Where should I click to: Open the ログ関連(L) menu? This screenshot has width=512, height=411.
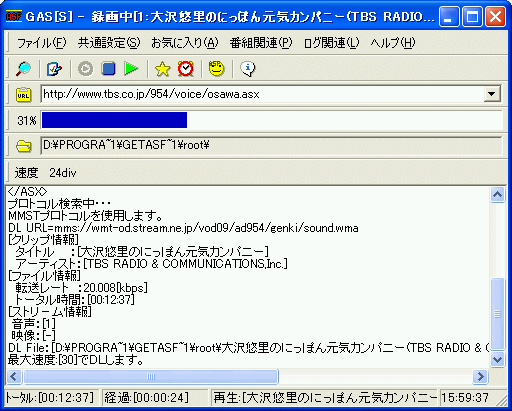pyautogui.click(x=331, y=43)
